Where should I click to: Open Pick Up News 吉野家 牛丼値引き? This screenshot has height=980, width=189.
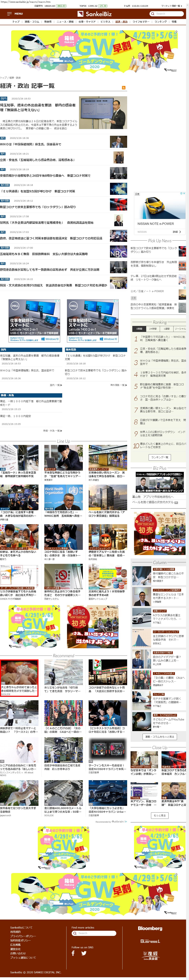coord(154,264)
